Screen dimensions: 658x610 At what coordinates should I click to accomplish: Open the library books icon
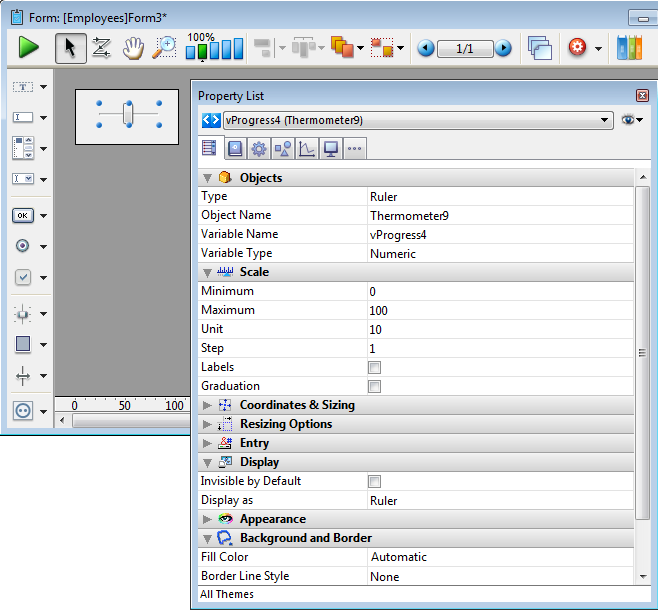pos(629,47)
